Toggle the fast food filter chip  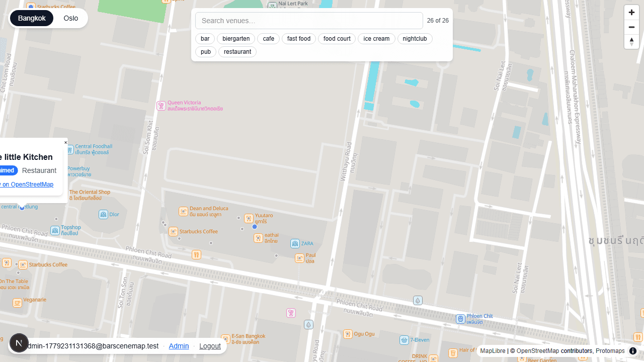pyautogui.click(x=299, y=39)
